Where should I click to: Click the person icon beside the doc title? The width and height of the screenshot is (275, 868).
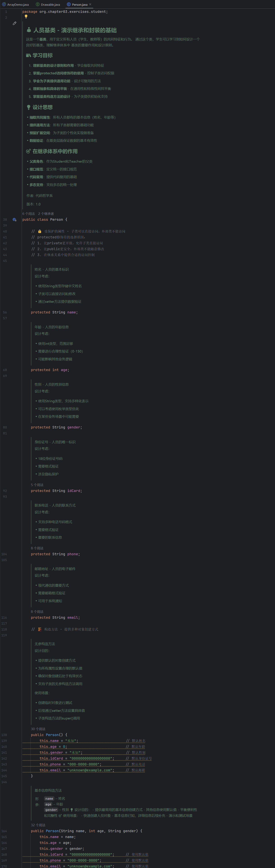point(29,30)
